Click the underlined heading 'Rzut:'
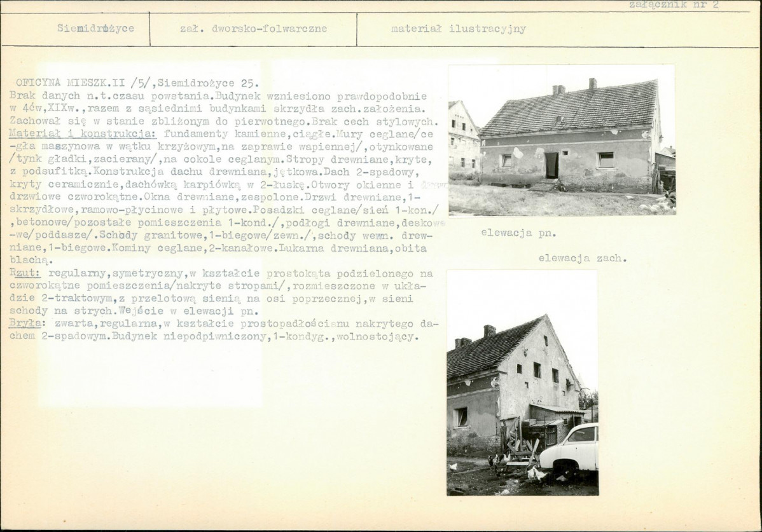 click(25, 273)
